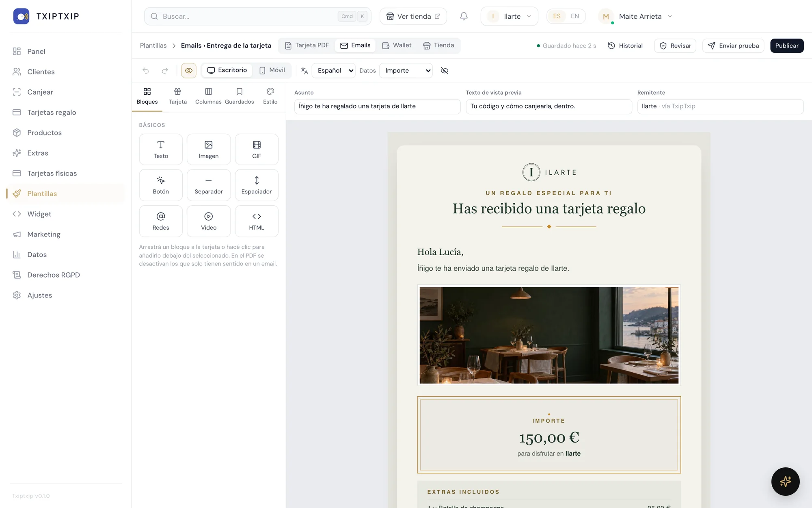The width and height of the screenshot is (812, 508).
Task: Click the translate language icon
Action: click(x=304, y=71)
